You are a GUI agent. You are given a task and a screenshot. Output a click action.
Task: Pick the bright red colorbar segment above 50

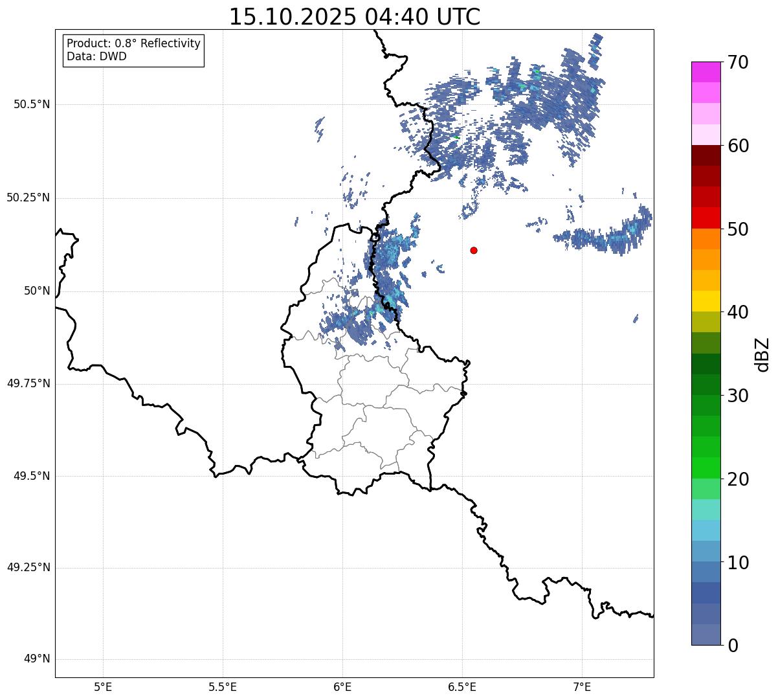point(706,218)
